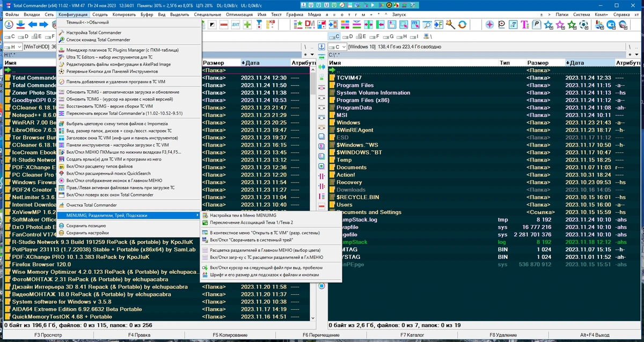Click the red download-arrow toolbar icon
Image resolution: width=644 pixels, height=342 pixels.
(x=20, y=24)
